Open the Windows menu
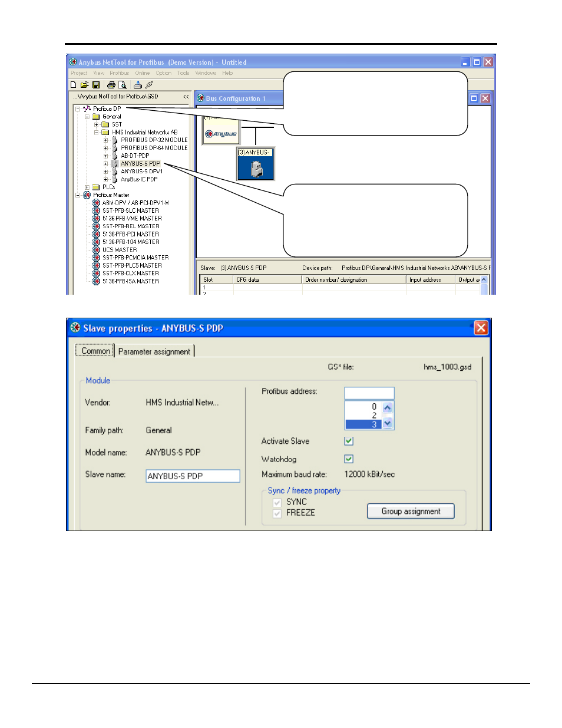 (206, 73)
